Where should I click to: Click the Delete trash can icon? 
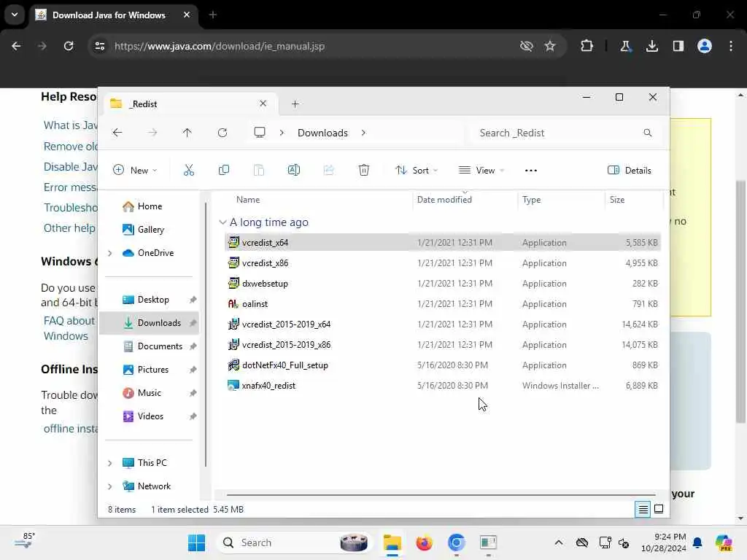click(x=363, y=170)
